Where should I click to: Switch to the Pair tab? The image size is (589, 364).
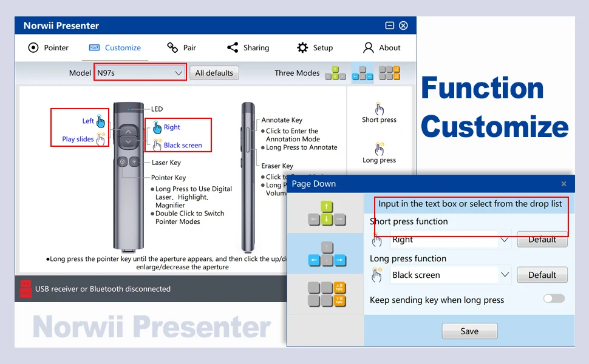182,47
